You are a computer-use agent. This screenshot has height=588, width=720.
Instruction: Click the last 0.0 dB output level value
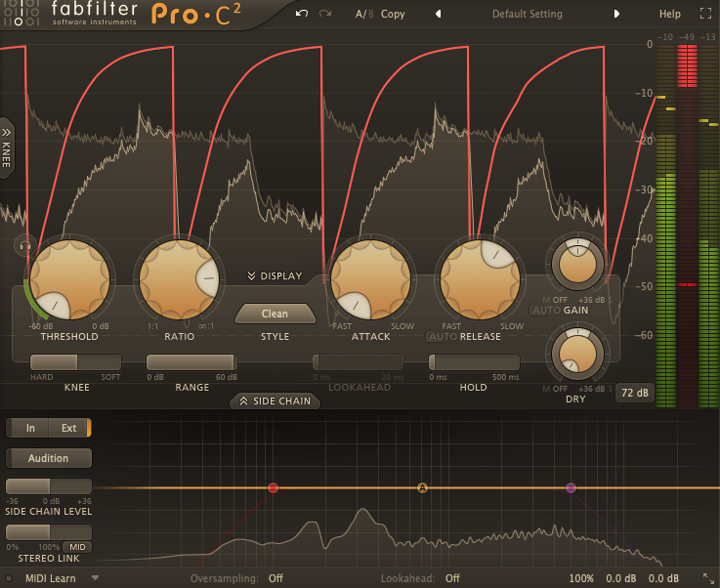point(663,578)
